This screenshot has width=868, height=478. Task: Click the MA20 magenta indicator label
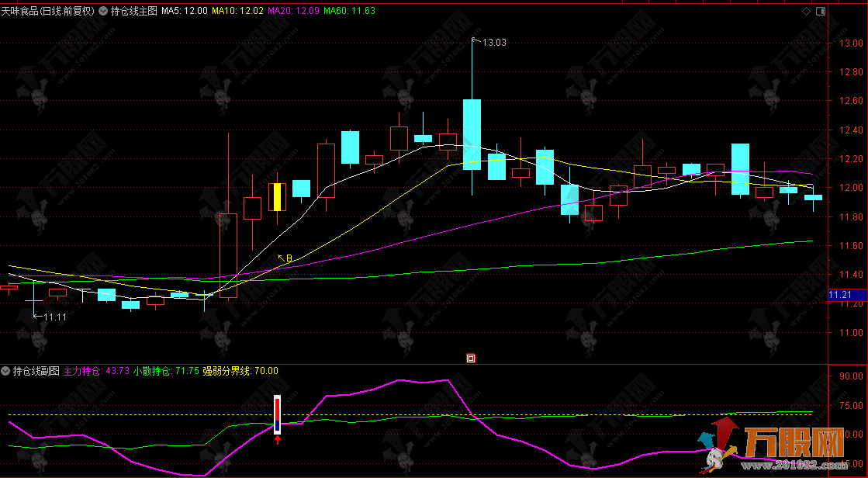pyautogui.click(x=292, y=11)
